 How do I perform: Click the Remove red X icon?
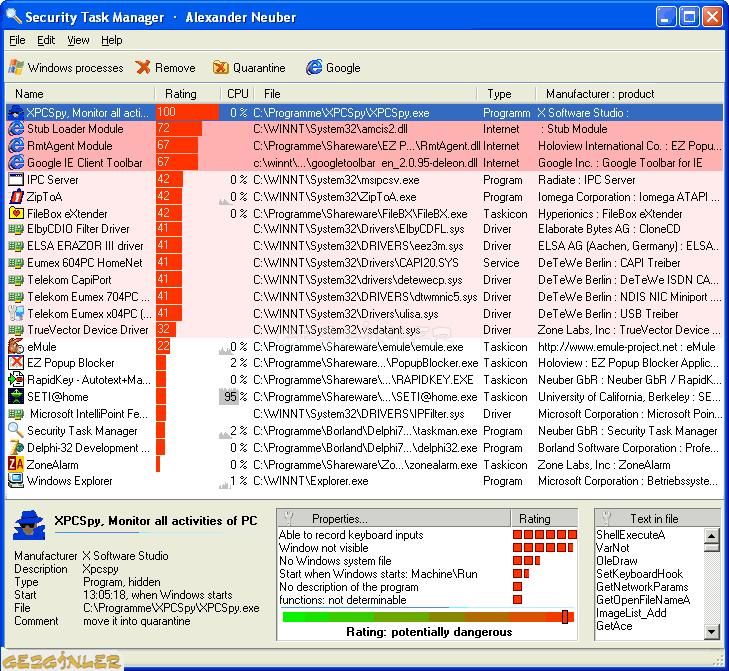tap(143, 67)
